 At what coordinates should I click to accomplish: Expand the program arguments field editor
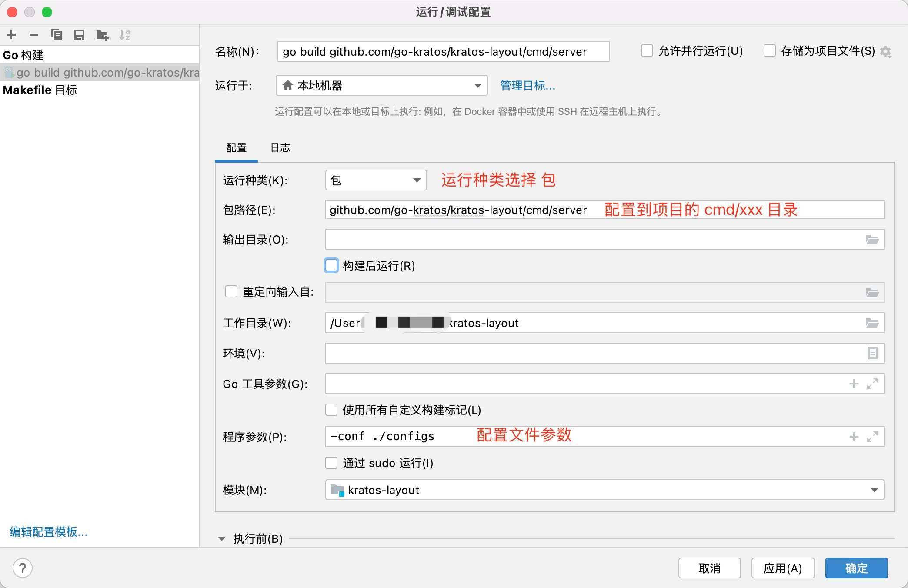[872, 437]
